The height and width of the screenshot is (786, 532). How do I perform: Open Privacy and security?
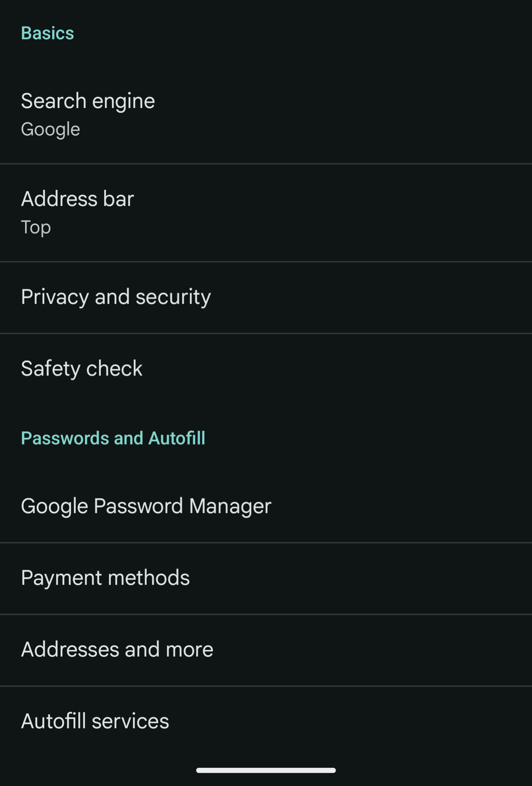pyautogui.click(x=116, y=297)
